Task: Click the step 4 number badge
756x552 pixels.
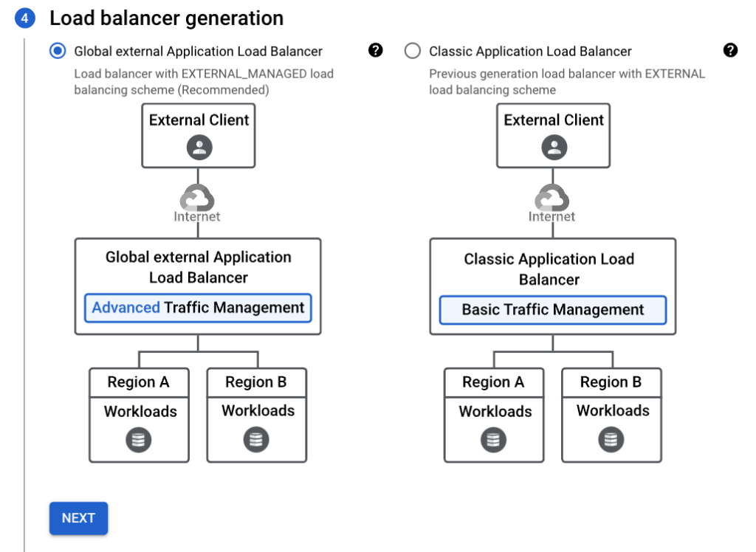Action: (24, 18)
